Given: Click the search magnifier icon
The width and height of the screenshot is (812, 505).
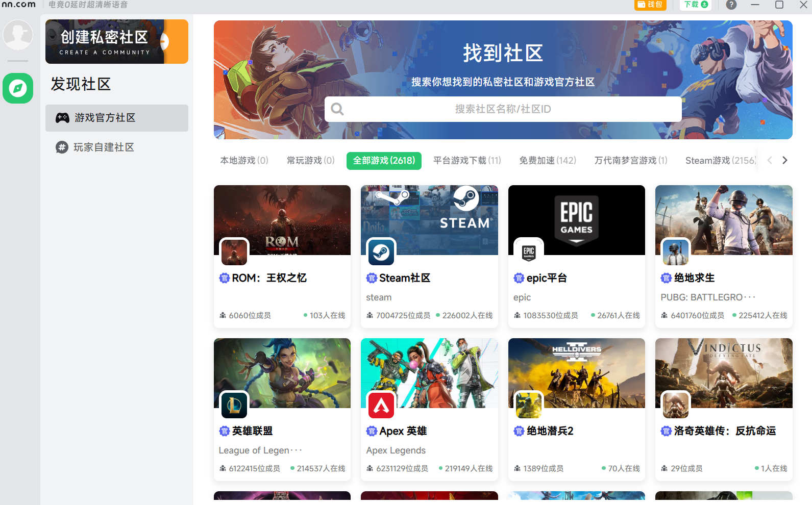Looking at the screenshot, I should tap(337, 109).
